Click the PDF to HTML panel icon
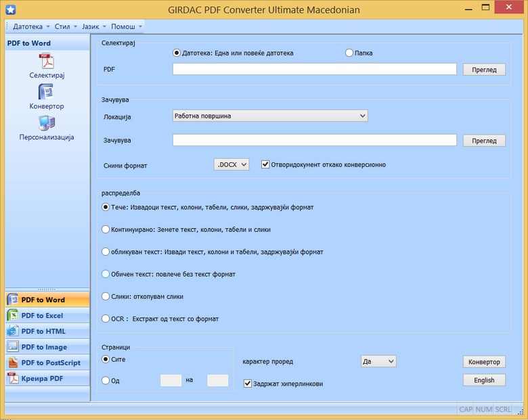 [x=13, y=331]
